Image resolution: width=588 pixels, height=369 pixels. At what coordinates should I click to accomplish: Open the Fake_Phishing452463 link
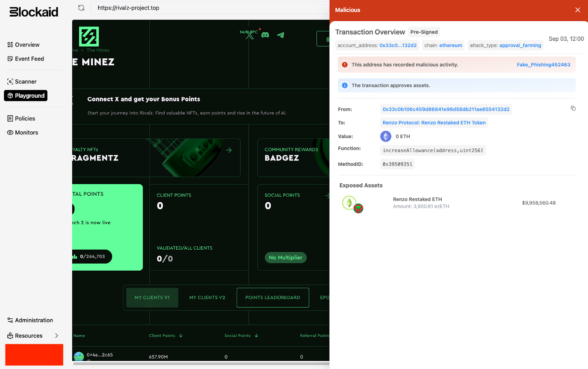(x=543, y=65)
